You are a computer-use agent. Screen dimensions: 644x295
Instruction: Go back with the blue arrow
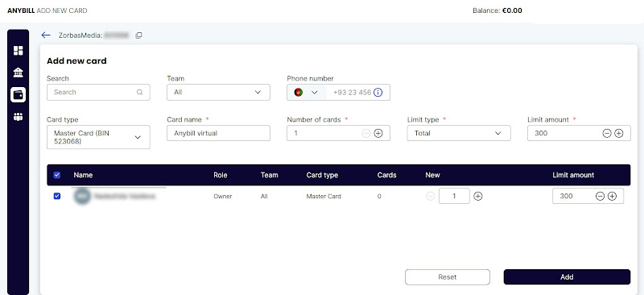point(46,35)
